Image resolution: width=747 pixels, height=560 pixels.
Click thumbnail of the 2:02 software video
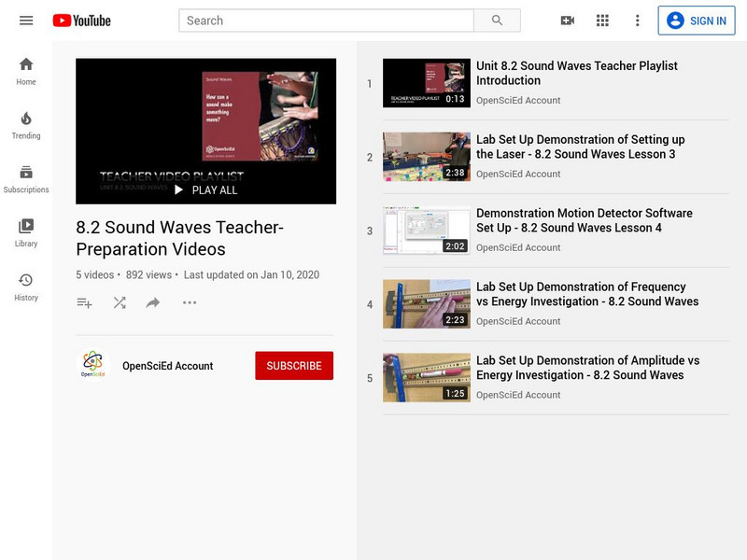427,231
